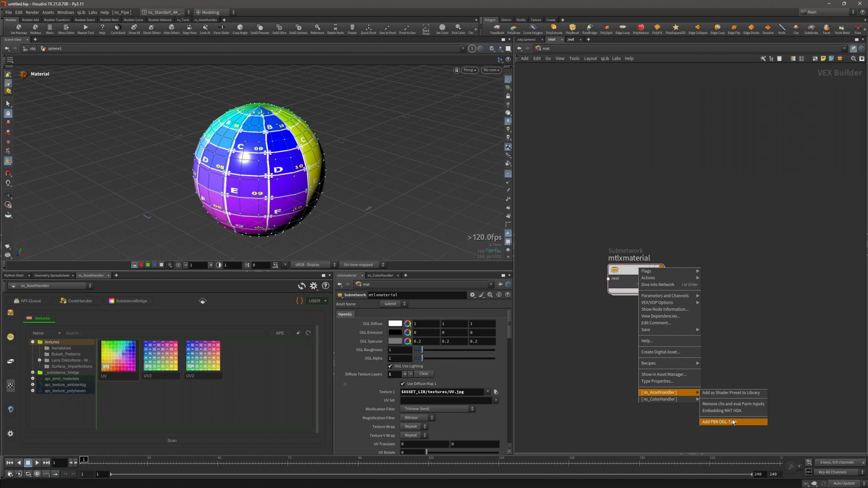The height and width of the screenshot is (488, 868).
Task: Collapse the textures folder tree node
Action: click(x=33, y=342)
